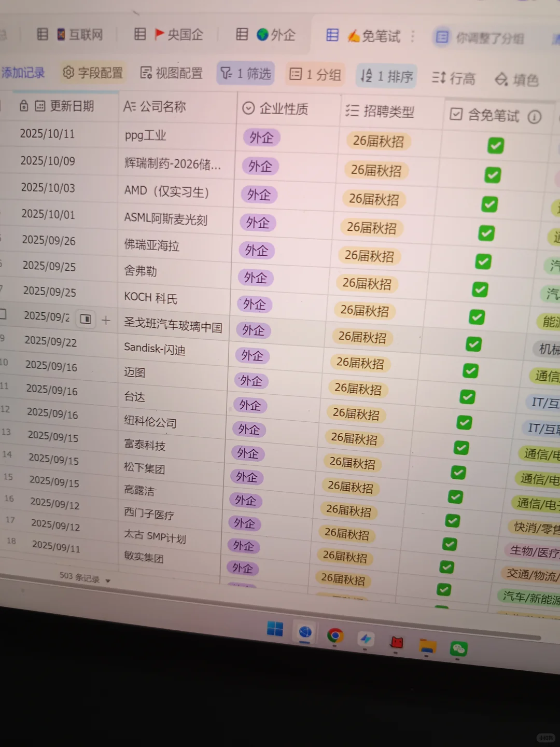This screenshot has height=747, width=560.
Task: Toggle 含免笔试 checkbox for 佛瑞亚海拉
Action: click(483, 261)
